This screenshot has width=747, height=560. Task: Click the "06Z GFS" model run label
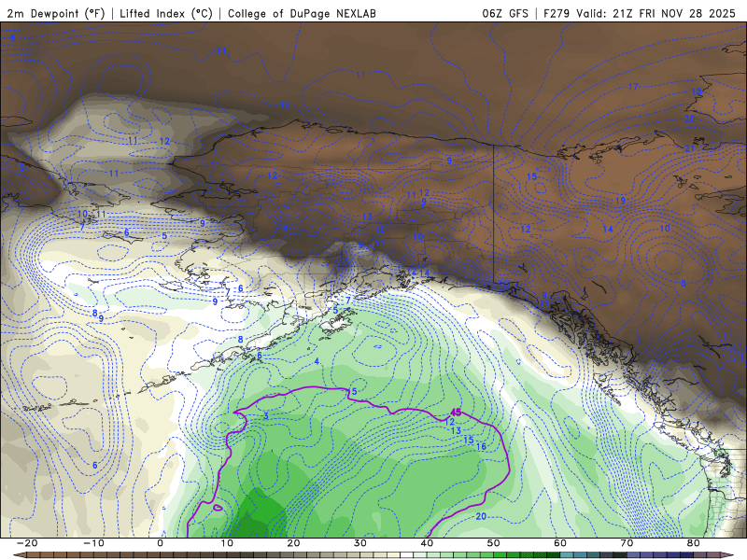point(505,13)
